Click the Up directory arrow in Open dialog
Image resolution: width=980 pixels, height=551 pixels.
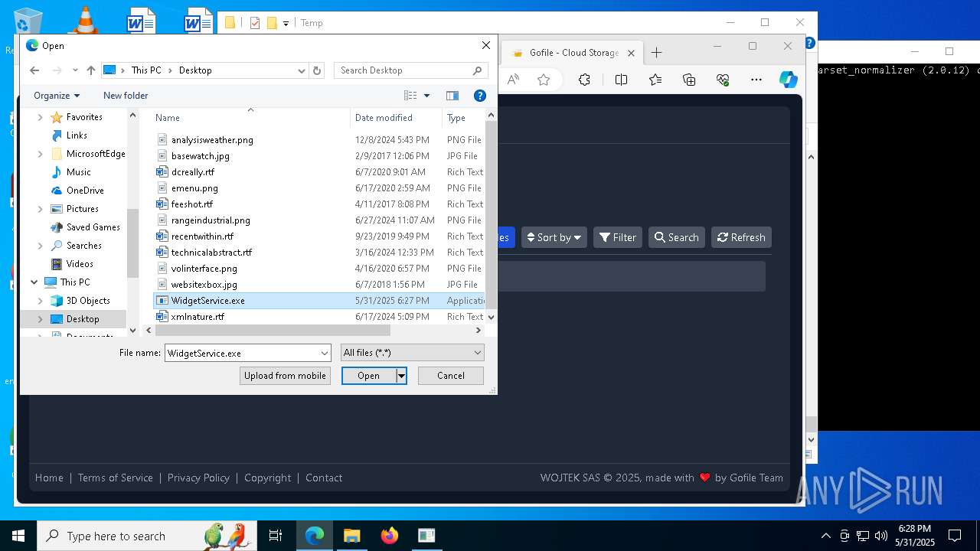(x=91, y=70)
